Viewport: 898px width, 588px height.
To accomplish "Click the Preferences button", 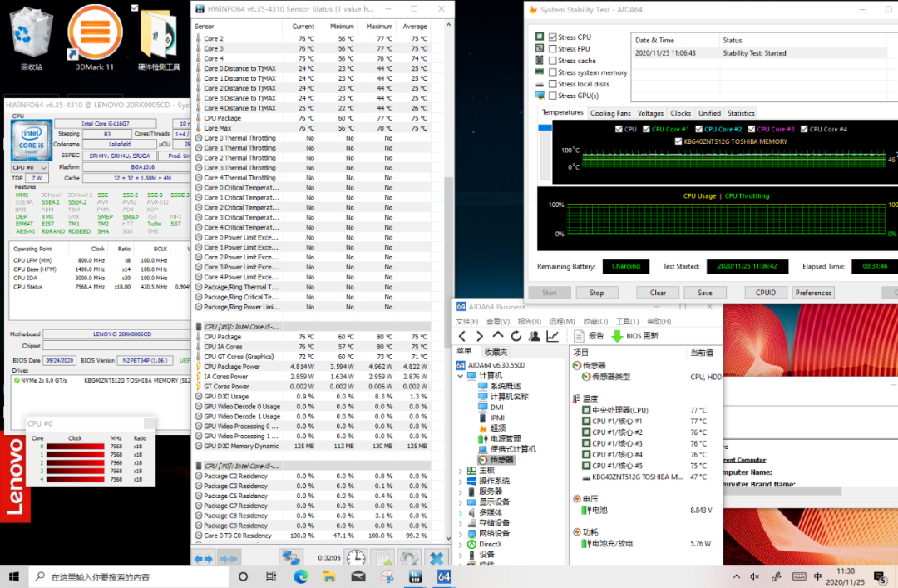I will (812, 293).
